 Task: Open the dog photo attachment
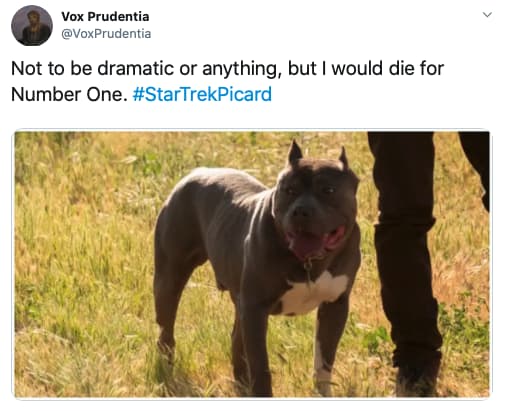(252, 264)
